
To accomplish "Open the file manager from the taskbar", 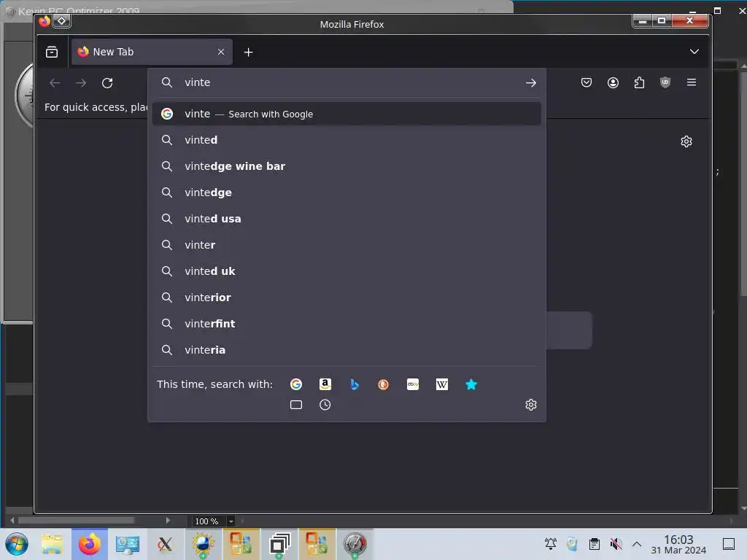I will coord(52,544).
